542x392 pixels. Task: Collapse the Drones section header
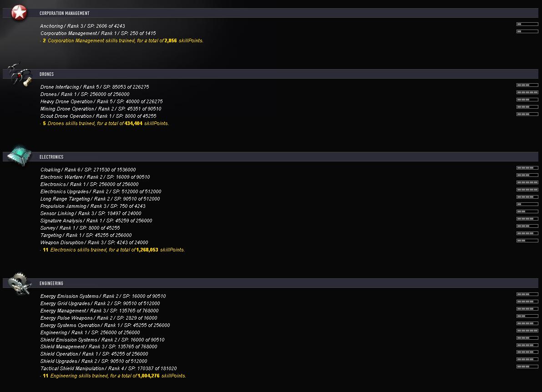point(271,74)
